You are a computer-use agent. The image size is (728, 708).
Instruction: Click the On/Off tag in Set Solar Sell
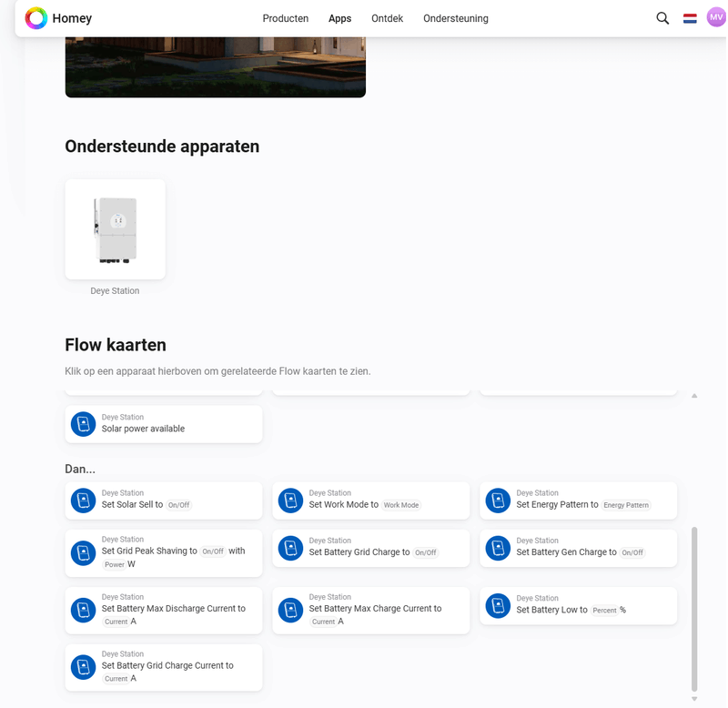pyautogui.click(x=178, y=505)
